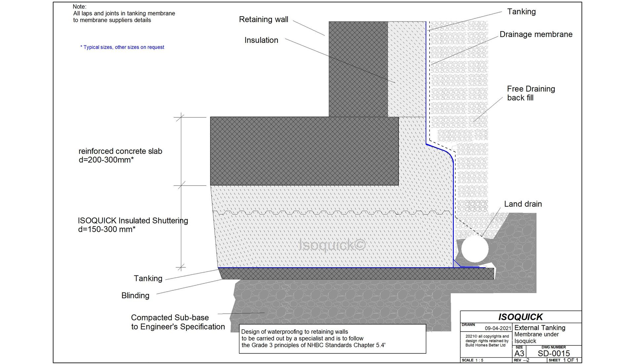Click the 'Retaining wall' label
Screen dimensions: 635x364
(x=264, y=20)
